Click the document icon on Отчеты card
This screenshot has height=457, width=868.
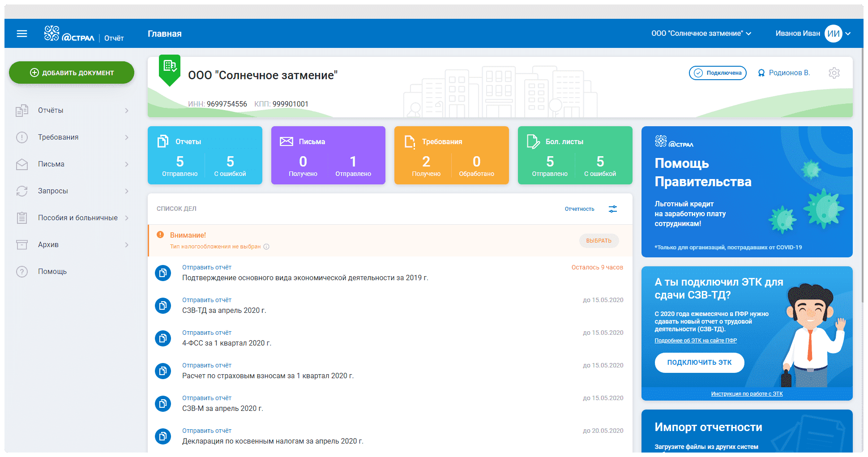163,141
